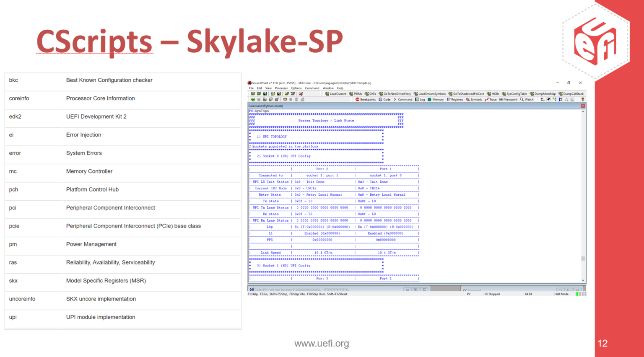Image resolution: width=644 pixels, height=357 pixels.
Task: Open the Command menu in menu bar
Action: (312, 88)
